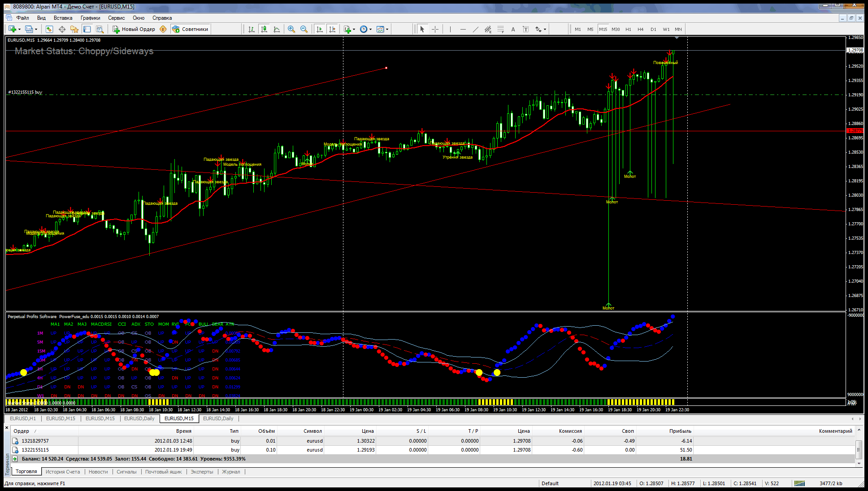
Task: Open the Strategy Tester icon
Action: (100, 29)
